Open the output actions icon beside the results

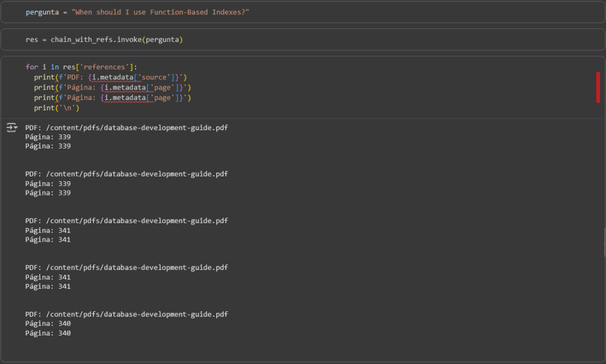11,127
